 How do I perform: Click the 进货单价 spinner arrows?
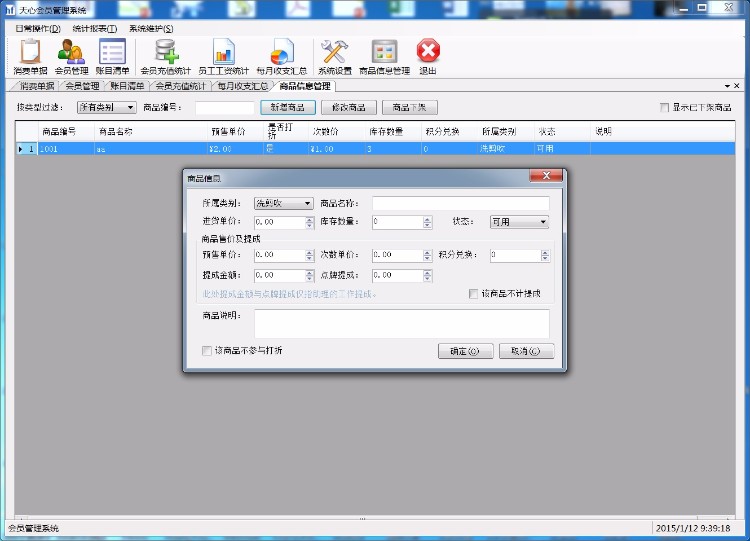point(309,222)
